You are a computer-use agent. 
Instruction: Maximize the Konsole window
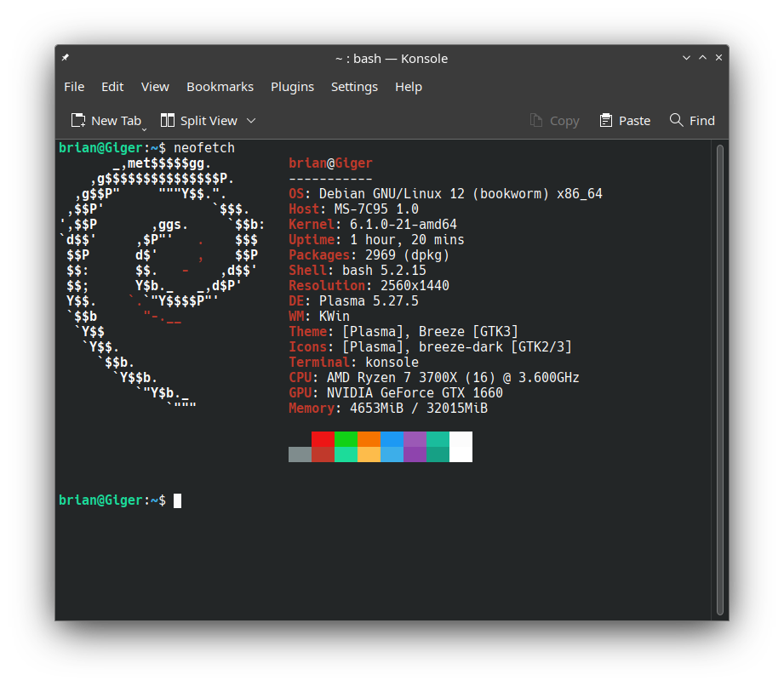coord(702,58)
